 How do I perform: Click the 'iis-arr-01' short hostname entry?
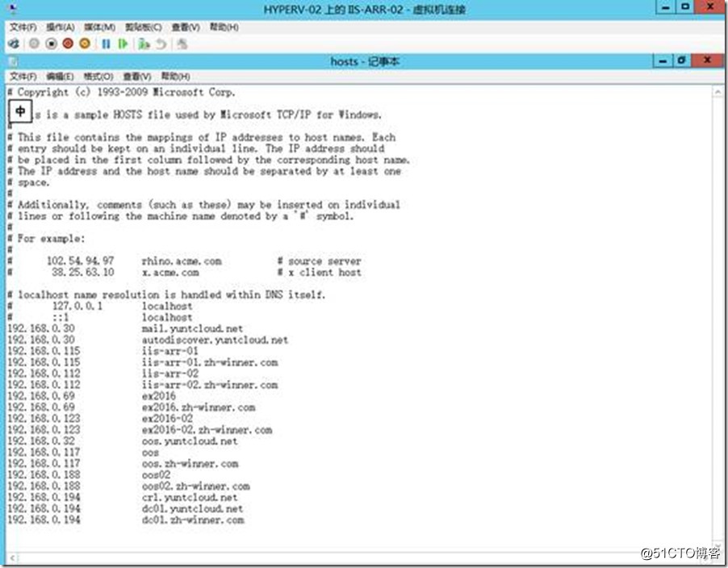click(x=170, y=351)
